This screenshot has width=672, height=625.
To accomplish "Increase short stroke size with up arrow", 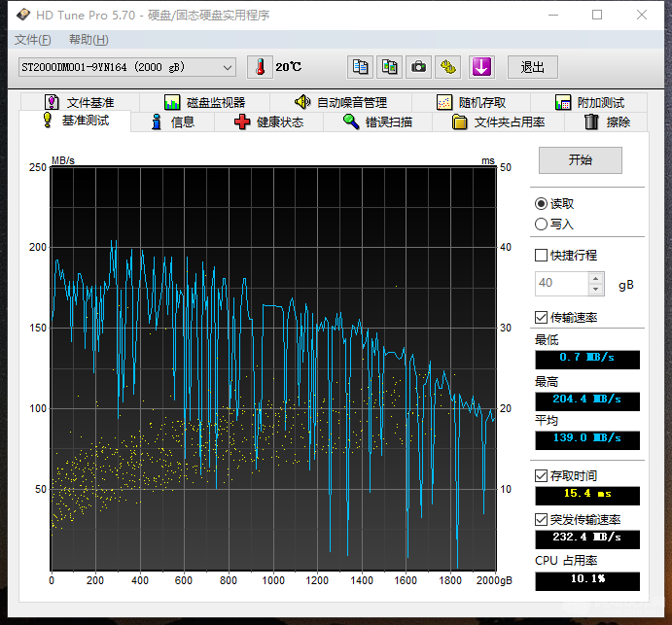I will [595, 278].
